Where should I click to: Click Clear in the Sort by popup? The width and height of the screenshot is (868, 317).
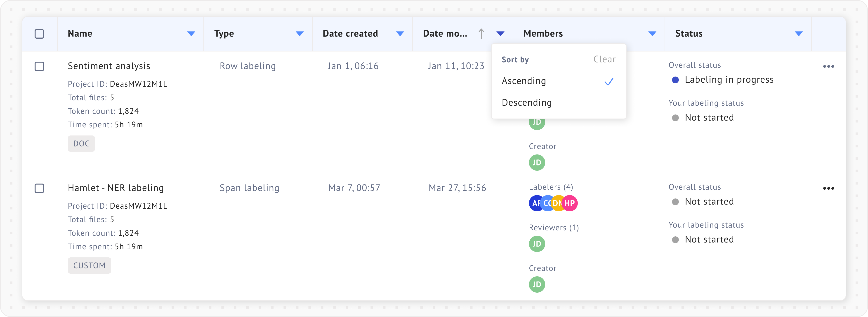click(x=604, y=60)
